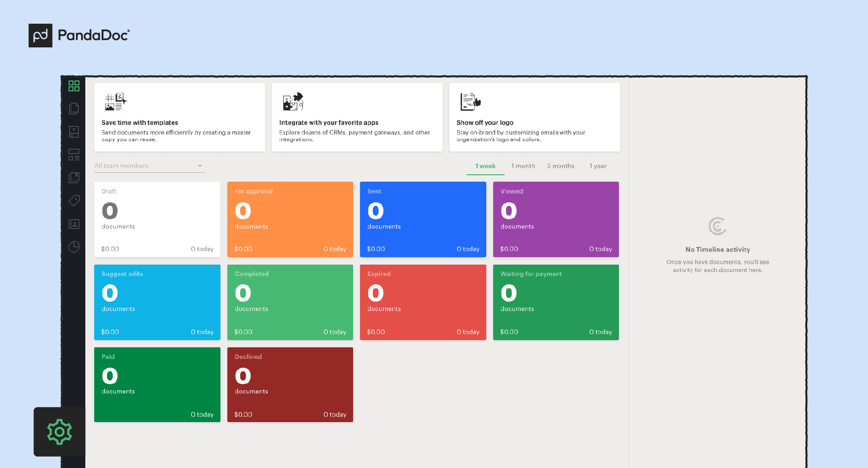868x468 pixels.
Task: Open the Contacts icon in sidebar
Action: (74, 224)
